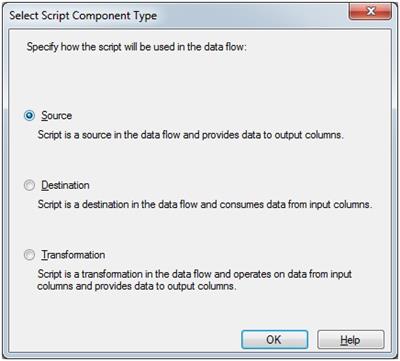Click the Select Script Component Type title bar
Viewport: 400px width, 361px height.
(x=177, y=15)
